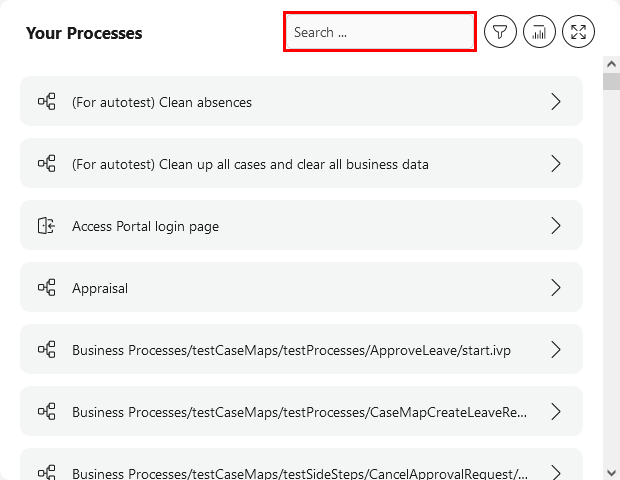Viewport: 620px width, 480px height.
Task: Select the CancelApprovalRequest side step process
Action: (x=300, y=470)
